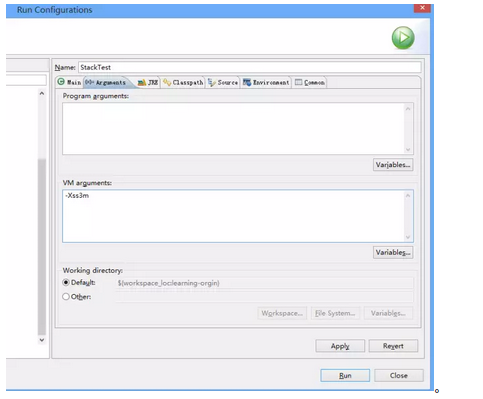The height and width of the screenshot is (399, 483).
Task: Click down arrow in VM arguments scrollbar
Action: [408, 237]
